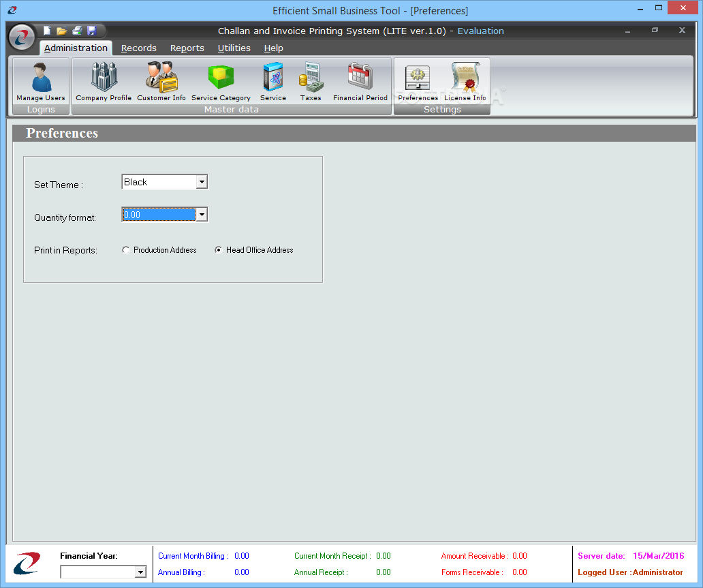Switch to the Records tab
703x588 pixels.
click(x=138, y=48)
